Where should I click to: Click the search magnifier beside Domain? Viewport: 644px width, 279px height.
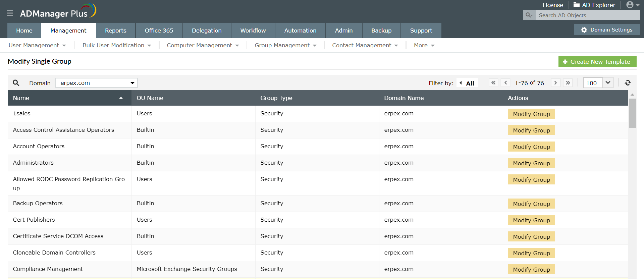coord(16,83)
